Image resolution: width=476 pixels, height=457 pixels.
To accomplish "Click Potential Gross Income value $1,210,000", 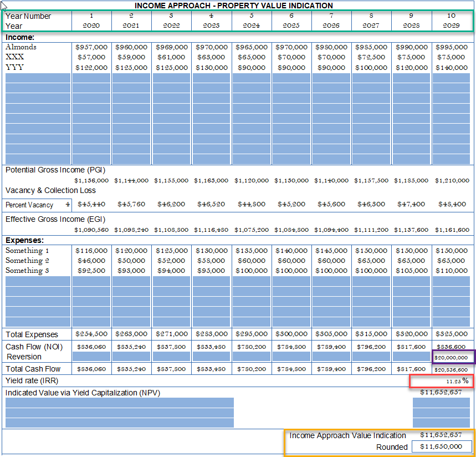I will 452,180.
